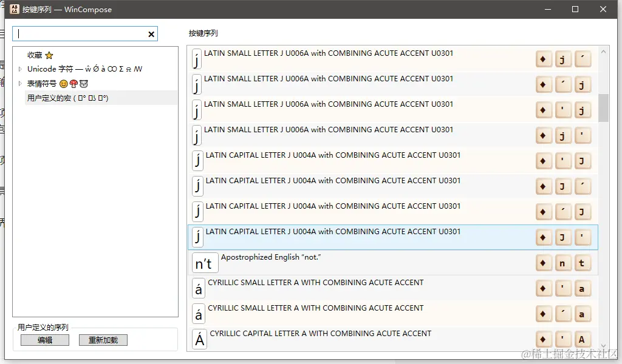Expand the 表情符号 tree node arrow
Viewport: 622px width, 364px height.
(x=20, y=84)
